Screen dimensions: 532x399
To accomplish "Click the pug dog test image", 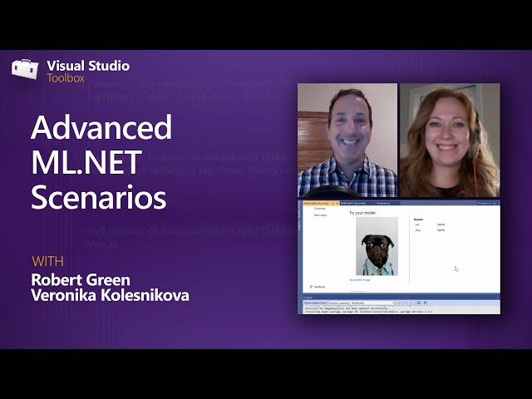I will coord(377,246).
